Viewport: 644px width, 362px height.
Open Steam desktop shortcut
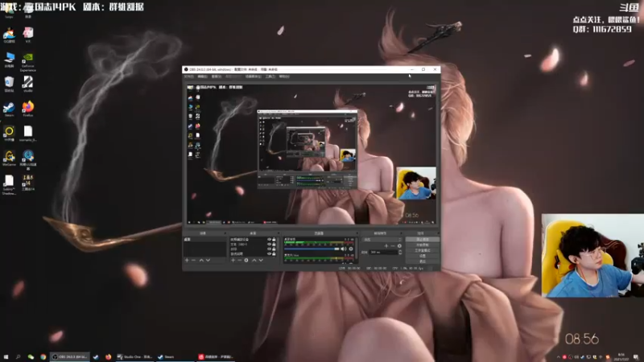tap(9, 109)
